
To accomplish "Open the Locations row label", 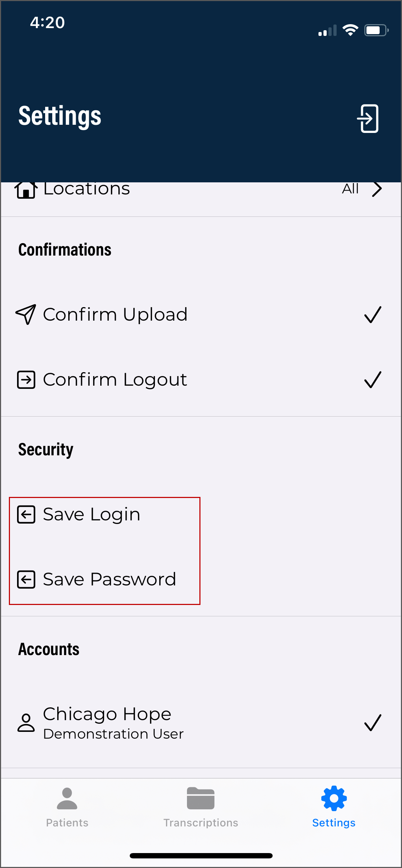I will 87,189.
